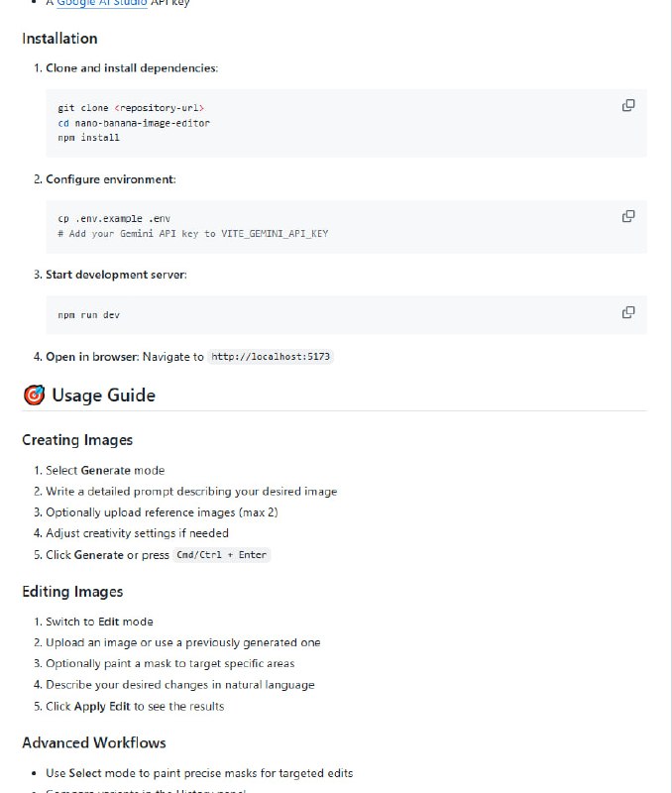672x793 pixels.
Task: Click the 'Switch to Edit mode' step
Action: [x=99, y=622]
